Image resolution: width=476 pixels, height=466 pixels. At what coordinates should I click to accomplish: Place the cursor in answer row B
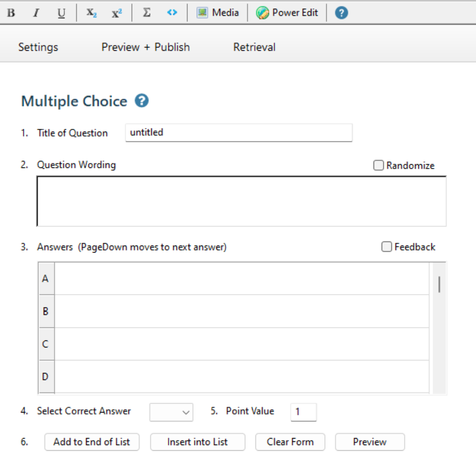coord(242,311)
